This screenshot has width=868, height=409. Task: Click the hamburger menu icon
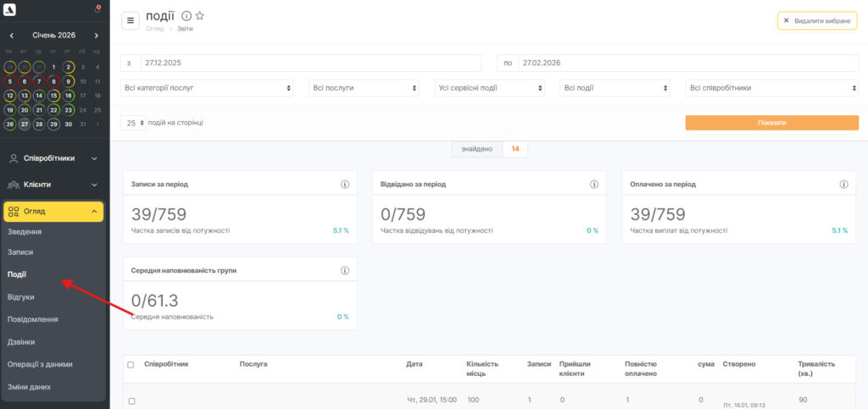131,20
